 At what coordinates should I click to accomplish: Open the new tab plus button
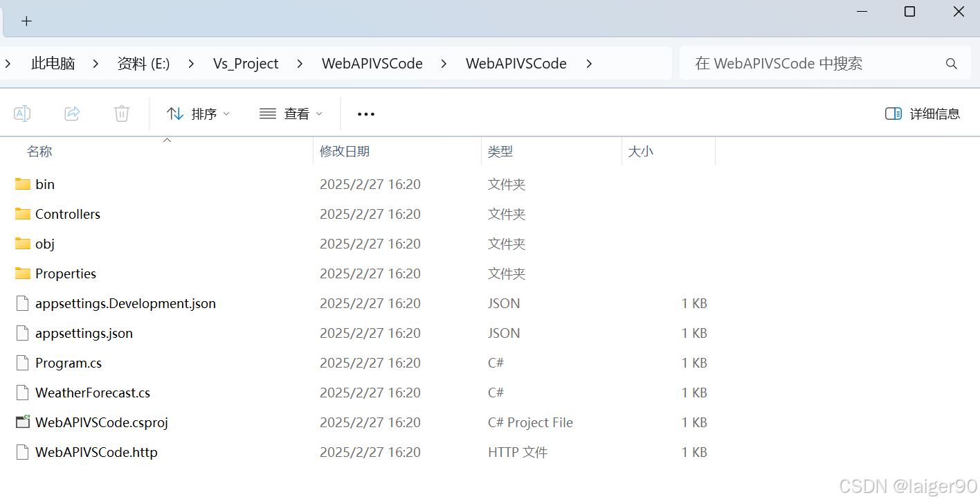pyautogui.click(x=26, y=21)
